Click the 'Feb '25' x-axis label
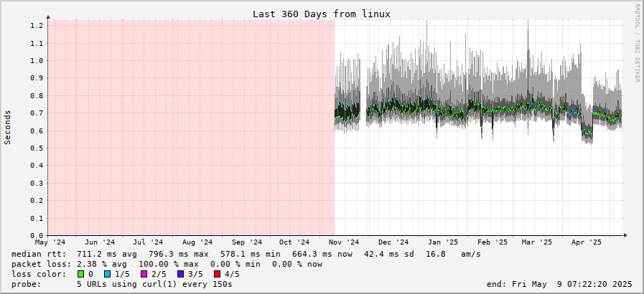 coord(493,242)
